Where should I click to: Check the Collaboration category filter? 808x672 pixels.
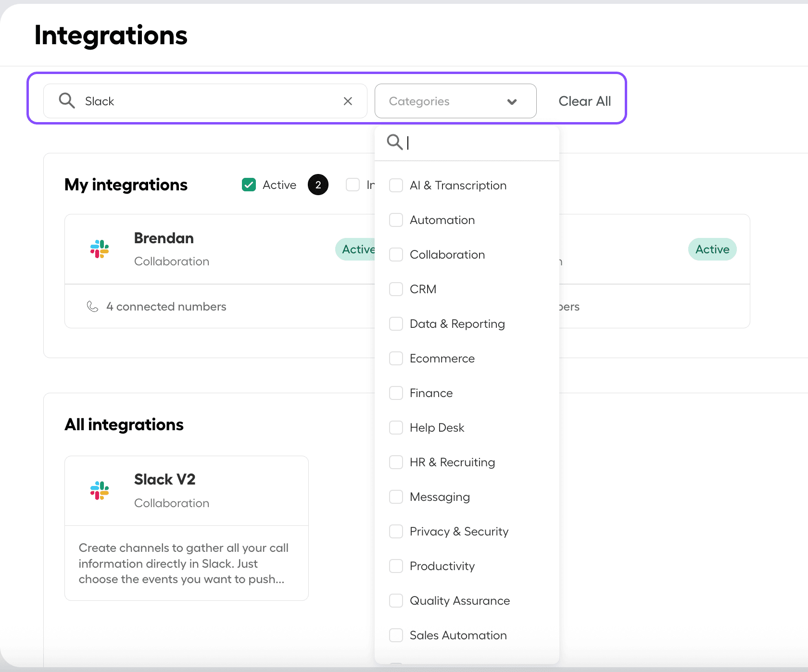point(396,254)
